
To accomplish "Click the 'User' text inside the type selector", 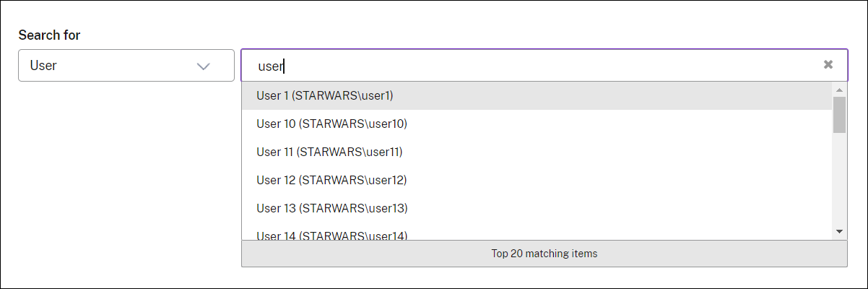I will 43,66.
